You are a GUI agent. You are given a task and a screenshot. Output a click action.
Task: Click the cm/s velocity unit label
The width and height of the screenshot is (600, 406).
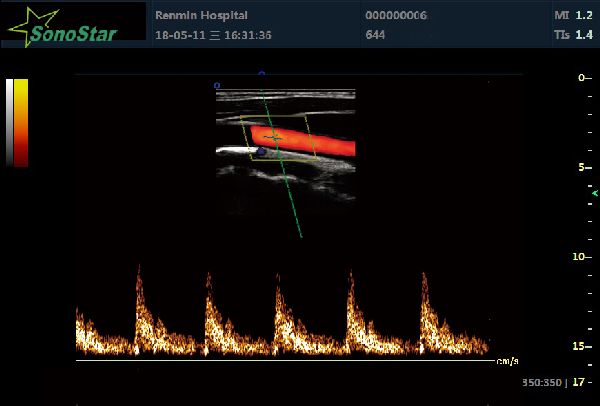tap(508, 360)
